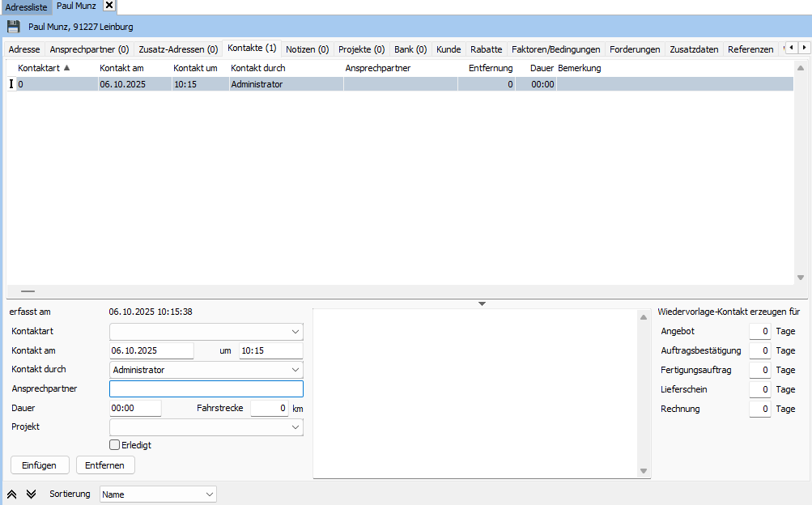Click the Einfügen button
Image resolution: width=812 pixels, height=505 pixels.
tap(39, 465)
